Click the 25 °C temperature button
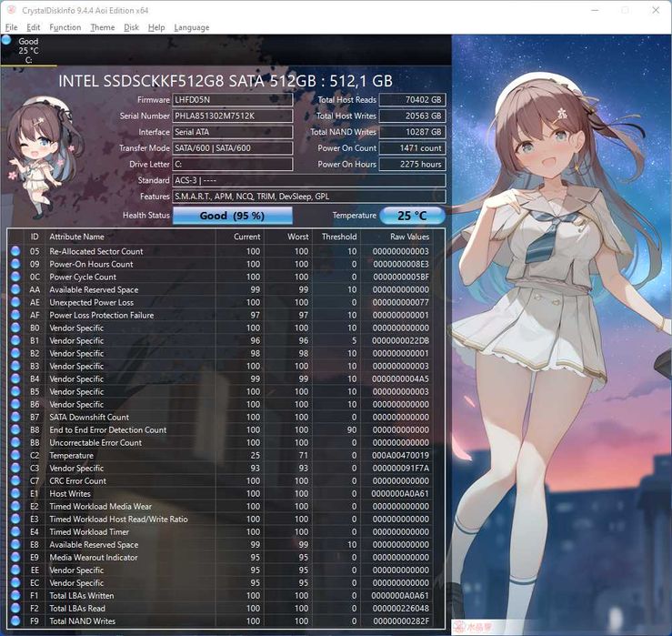This screenshot has width=672, height=636. (x=412, y=216)
